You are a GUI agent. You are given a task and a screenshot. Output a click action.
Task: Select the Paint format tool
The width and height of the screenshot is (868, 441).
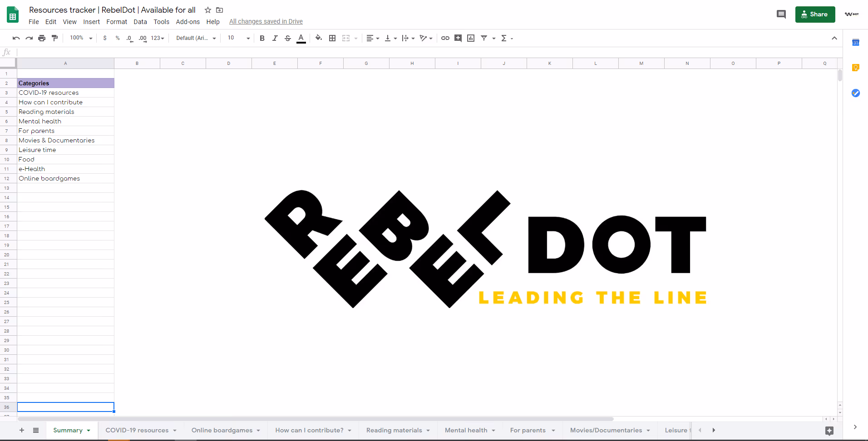54,38
